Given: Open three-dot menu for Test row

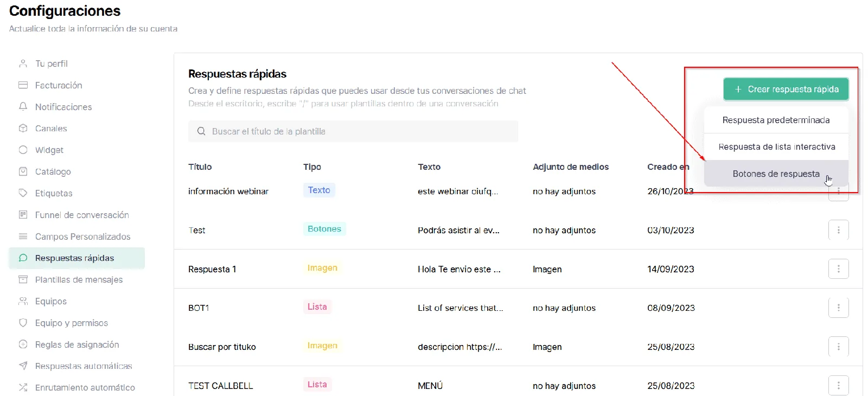Looking at the screenshot, I should [x=838, y=230].
